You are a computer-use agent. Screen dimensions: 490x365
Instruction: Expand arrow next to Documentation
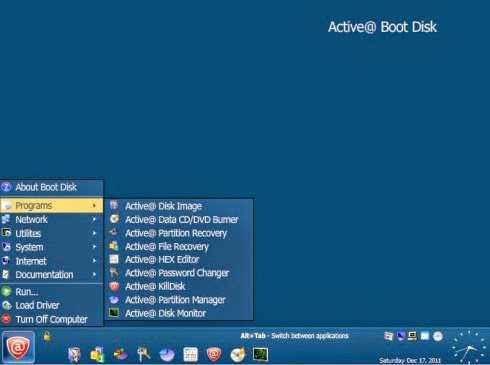pyautogui.click(x=94, y=274)
